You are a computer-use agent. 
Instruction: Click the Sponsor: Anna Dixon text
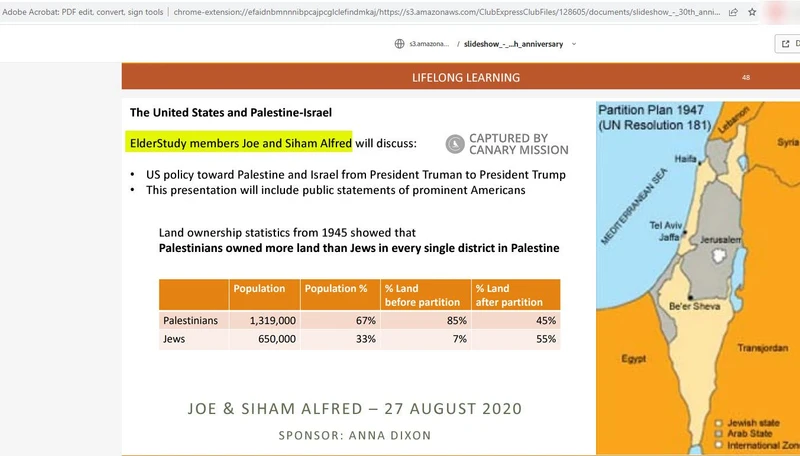(354, 436)
